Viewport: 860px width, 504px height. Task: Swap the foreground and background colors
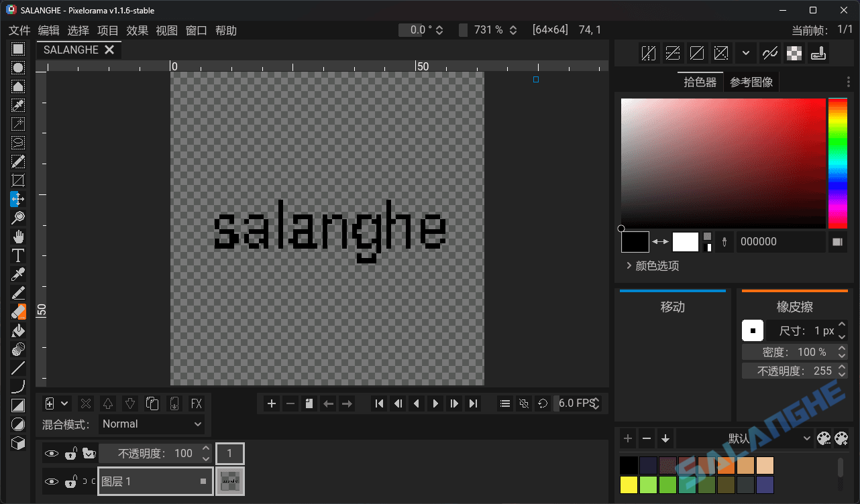[x=661, y=242]
